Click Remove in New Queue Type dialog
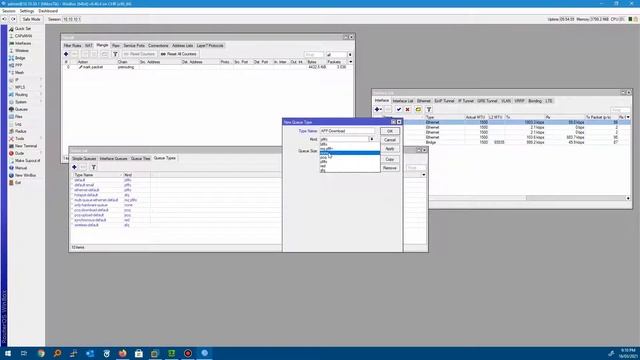 [390, 168]
